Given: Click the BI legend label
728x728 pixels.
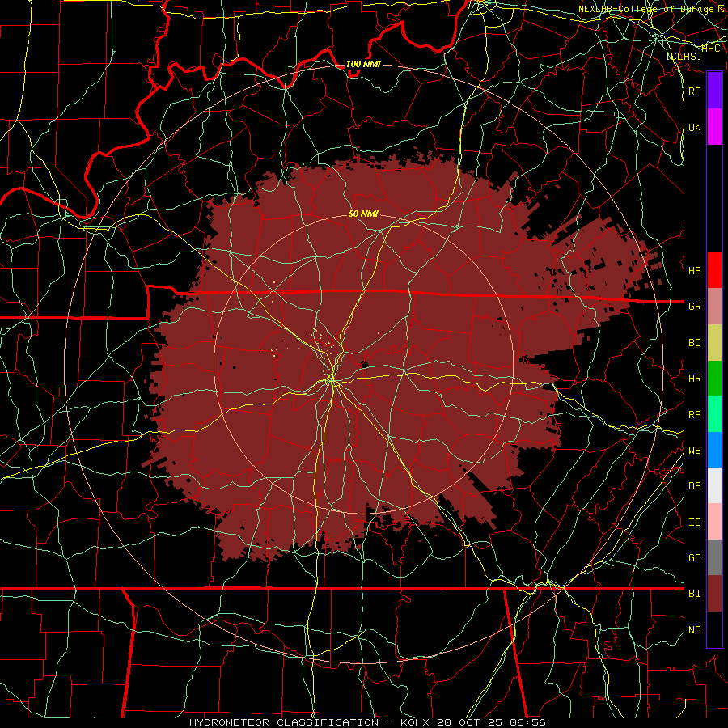Looking at the screenshot, I should 694,594.
